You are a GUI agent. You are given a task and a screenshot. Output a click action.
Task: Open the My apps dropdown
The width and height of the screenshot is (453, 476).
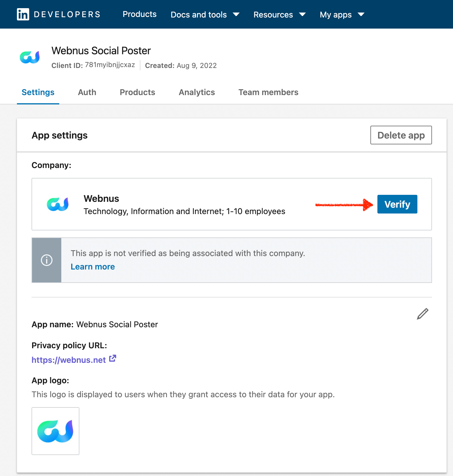coord(342,15)
